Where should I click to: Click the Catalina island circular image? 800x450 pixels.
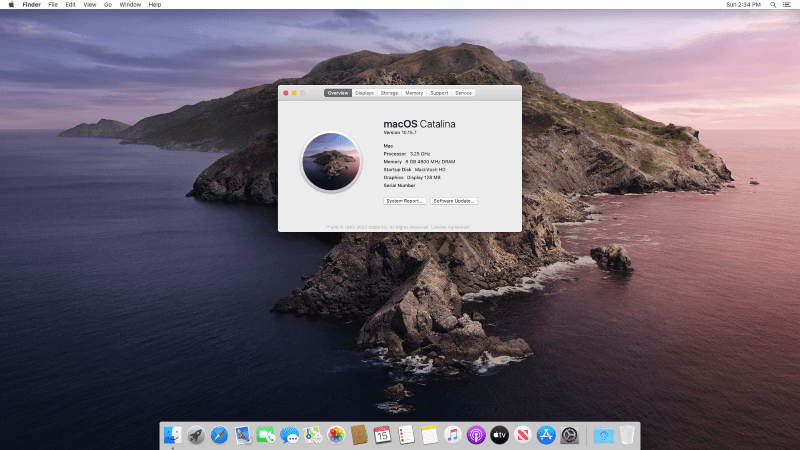pyautogui.click(x=331, y=162)
